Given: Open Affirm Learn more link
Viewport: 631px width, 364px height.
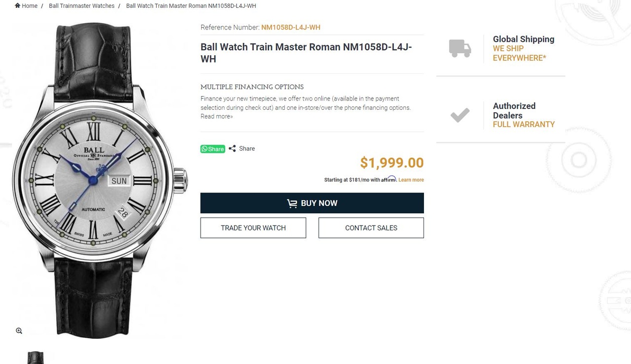Looking at the screenshot, I should tap(411, 180).
